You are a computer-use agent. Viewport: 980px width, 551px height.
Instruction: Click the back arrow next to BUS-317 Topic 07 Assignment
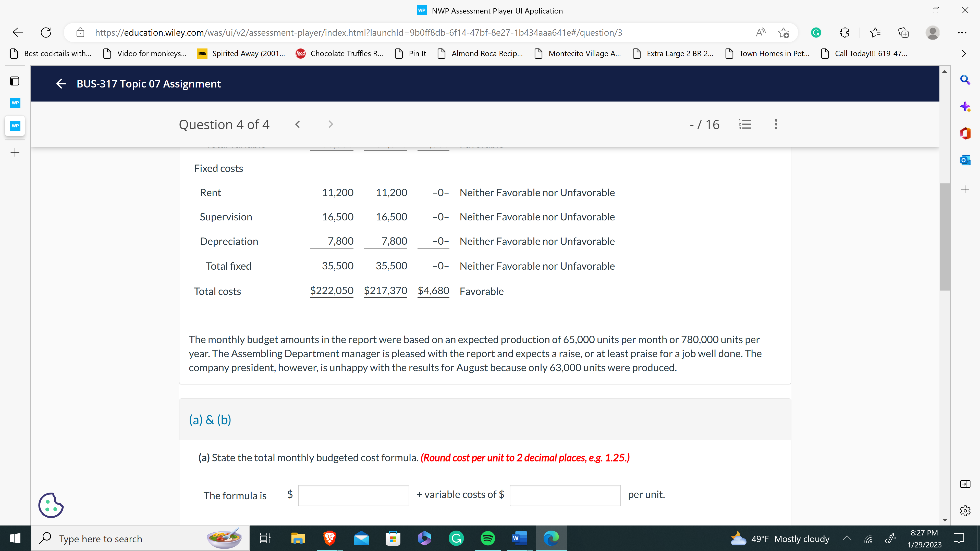pos(61,84)
